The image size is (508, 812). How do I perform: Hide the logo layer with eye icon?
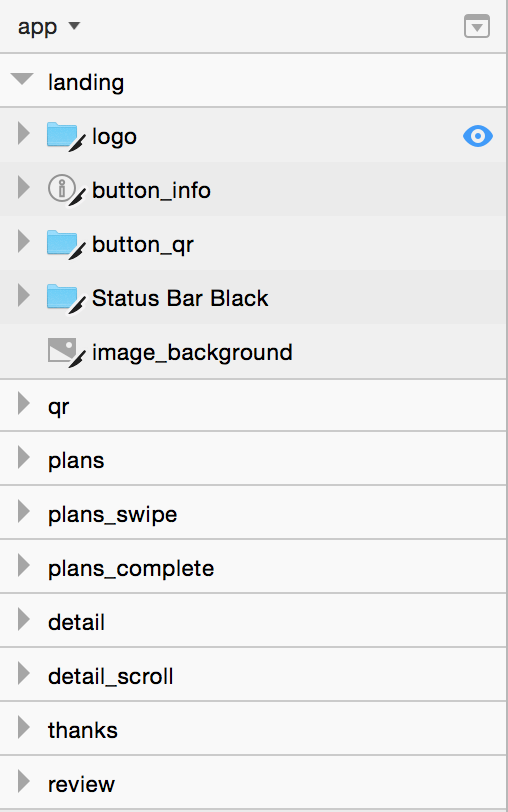click(x=477, y=136)
